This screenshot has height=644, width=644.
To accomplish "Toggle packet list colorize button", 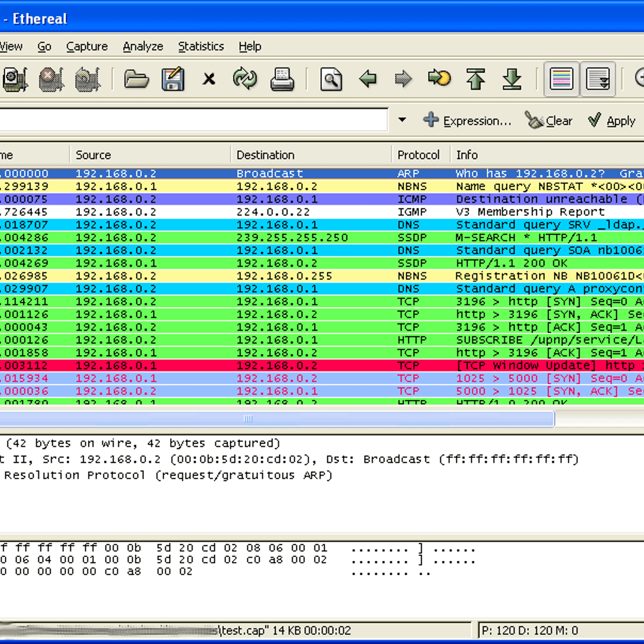I will pyautogui.click(x=561, y=79).
